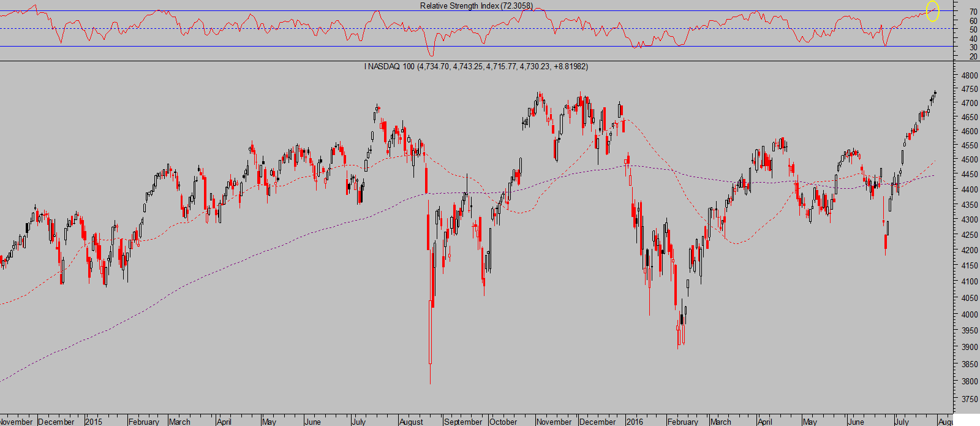Click the September label on the date axis
980x426 pixels.
point(463,422)
